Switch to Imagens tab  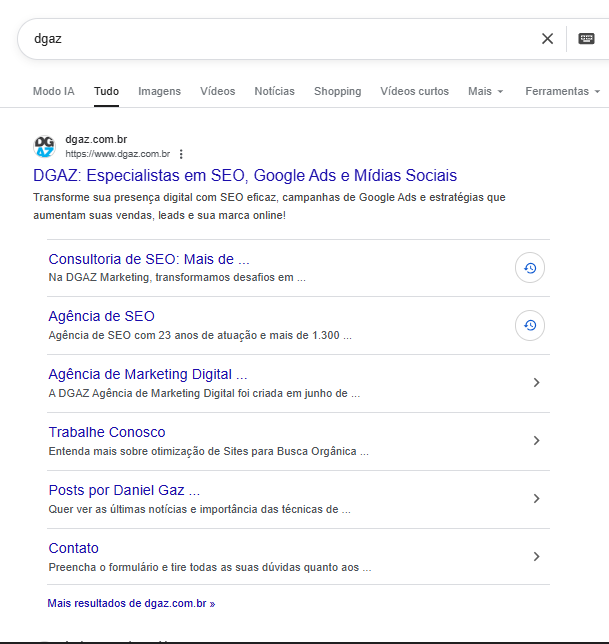[159, 91]
